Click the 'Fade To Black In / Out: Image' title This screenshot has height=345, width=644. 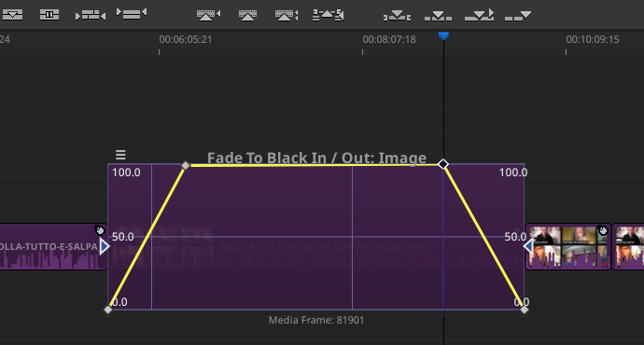[316, 158]
